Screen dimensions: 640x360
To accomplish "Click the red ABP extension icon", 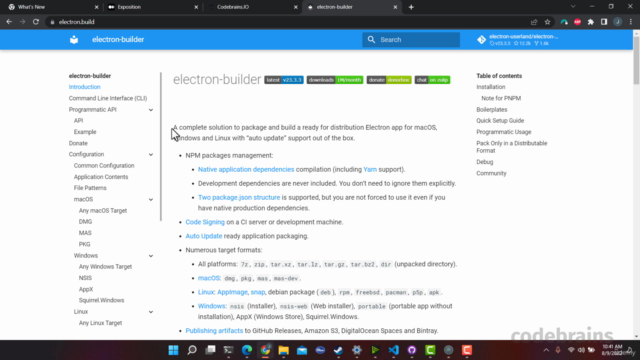I will 577,22.
